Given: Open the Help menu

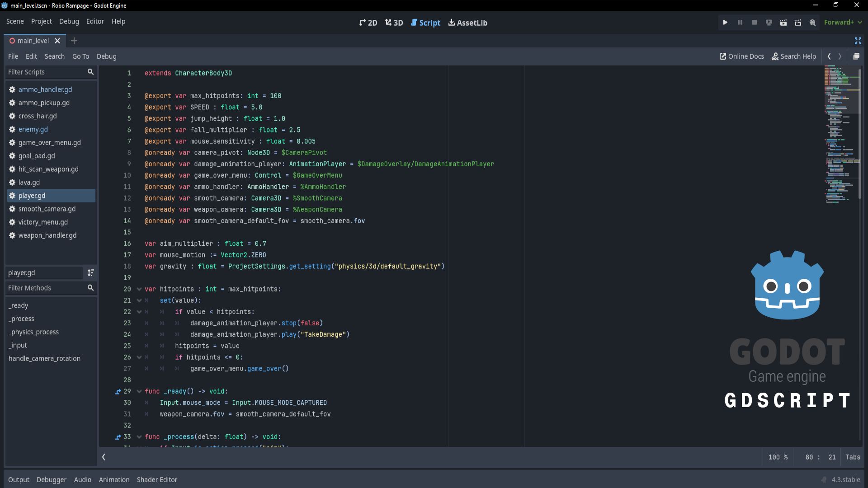Looking at the screenshot, I should (118, 21).
